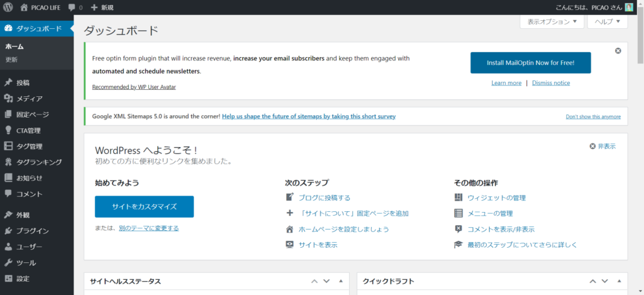644x295 pixels.
Task: Click サイトを表示 link
Action: pyautogui.click(x=318, y=245)
